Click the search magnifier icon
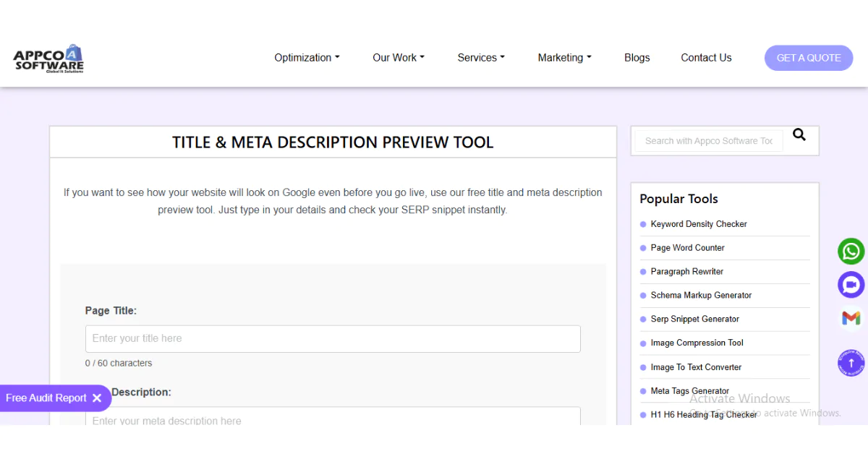The image size is (868, 454). [x=799, y=134]
